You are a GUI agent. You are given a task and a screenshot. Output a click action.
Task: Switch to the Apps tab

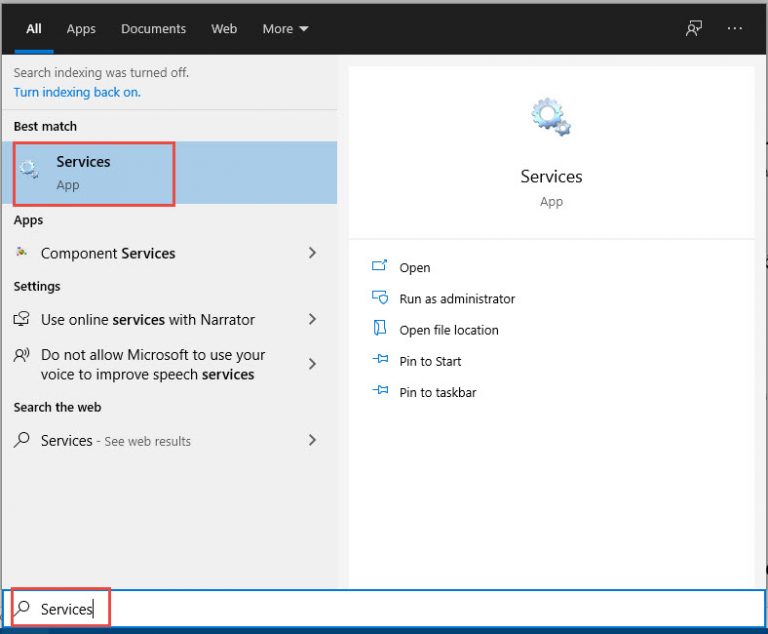click(x=81, y=29)
